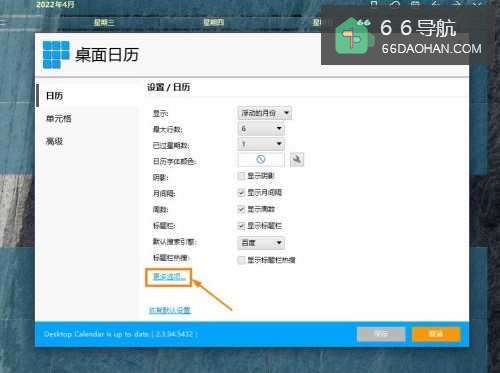Enable the 显示阴影 checkbox
500x373 pixels.
pyautogui.click(x=241, y=176)
